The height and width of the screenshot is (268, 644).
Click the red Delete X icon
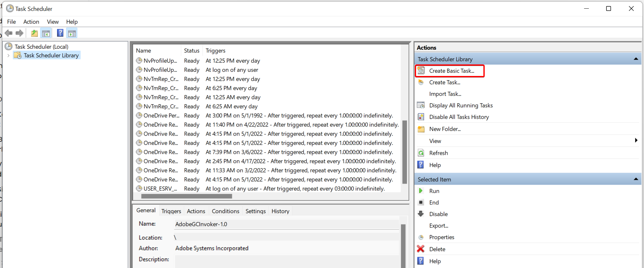(421, 249)
